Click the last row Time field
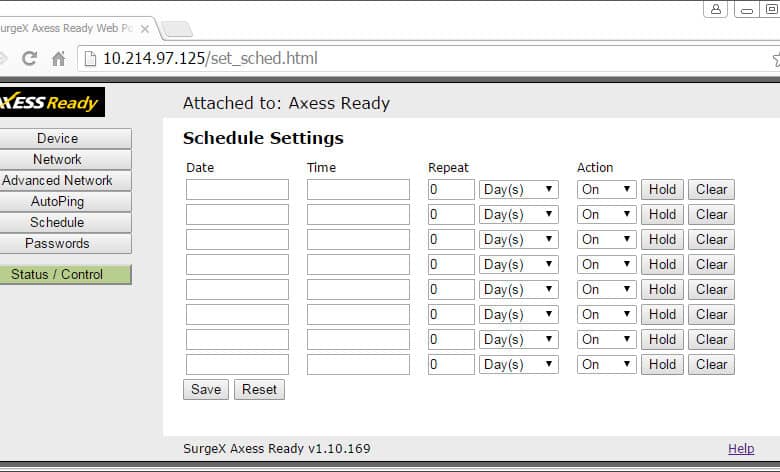 [358, 365]
